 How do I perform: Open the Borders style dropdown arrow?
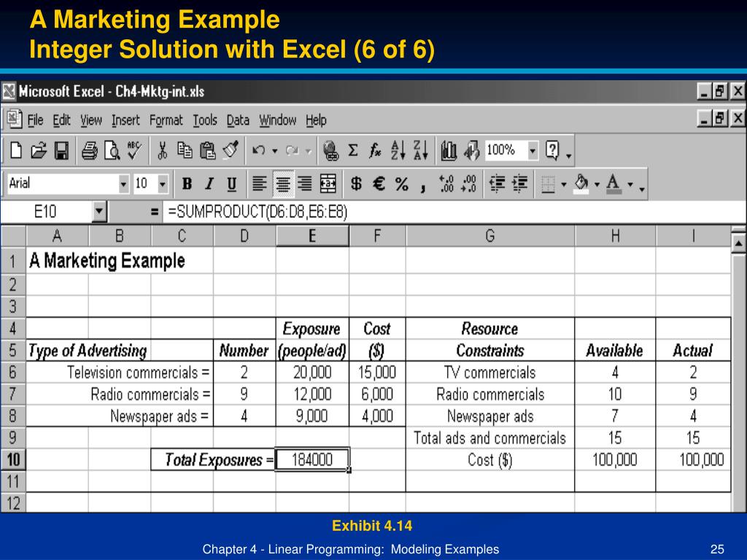point(564,184)
